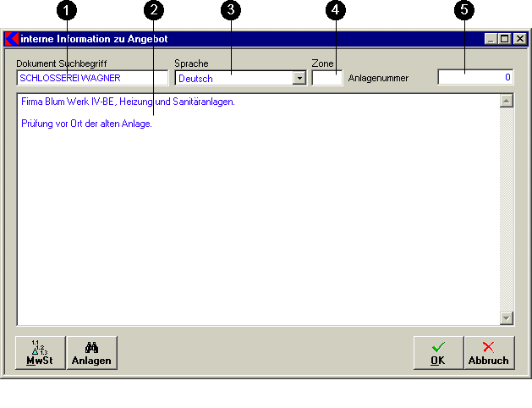The image size is (532, 408).
Task: Place cursor in 'Prüfung vor Ort' line
Action: coord(85,124)
